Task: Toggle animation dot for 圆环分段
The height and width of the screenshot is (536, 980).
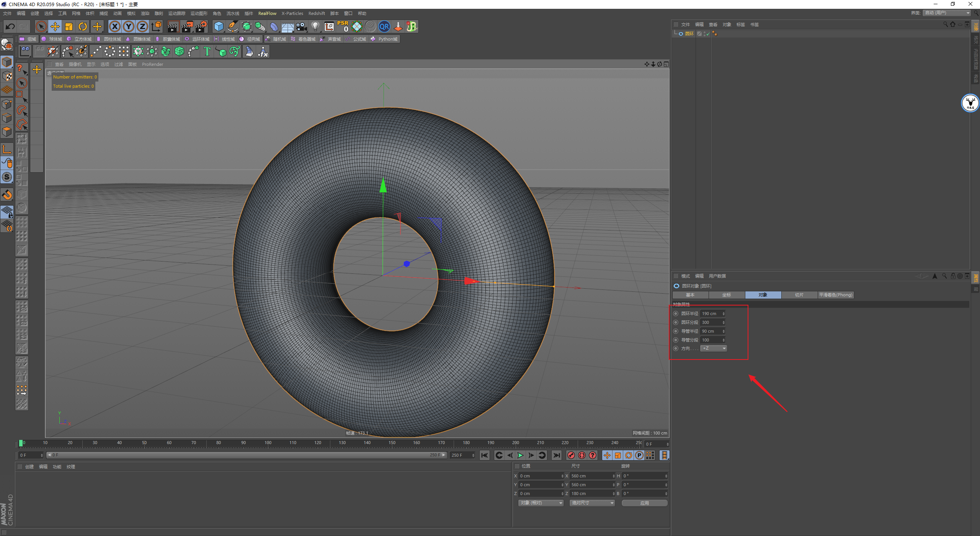Action: point(676,322)
